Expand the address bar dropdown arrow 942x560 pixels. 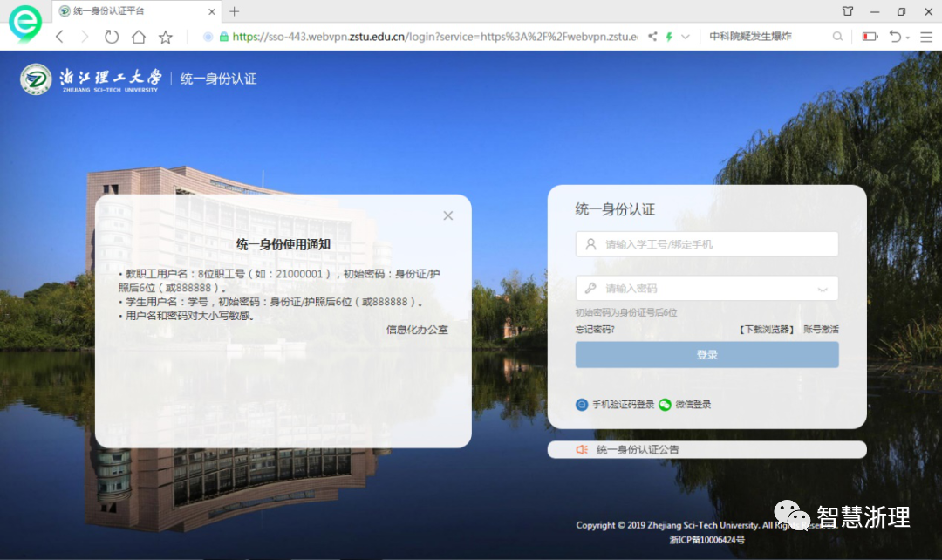686,37
